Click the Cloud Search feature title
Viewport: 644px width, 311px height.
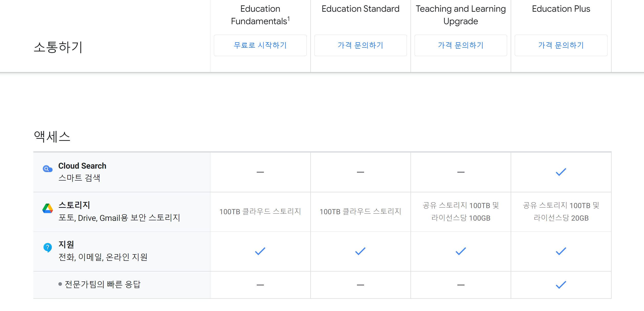pos(82,166)
